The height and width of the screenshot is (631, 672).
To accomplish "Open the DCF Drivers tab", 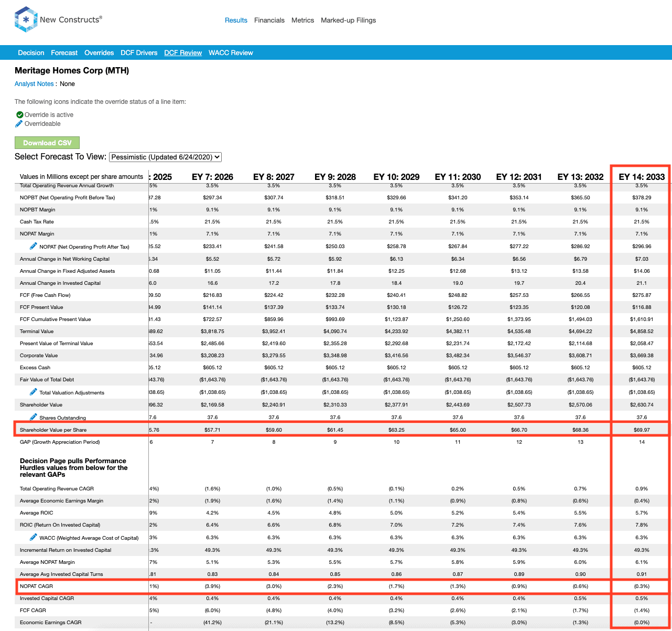I will 139,53.
